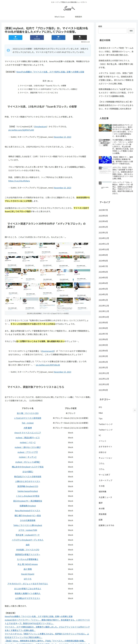Open popular article ranked 1 thumbnail
The width and height of the screenshot is (138, 644).
(x=105, y=128)
